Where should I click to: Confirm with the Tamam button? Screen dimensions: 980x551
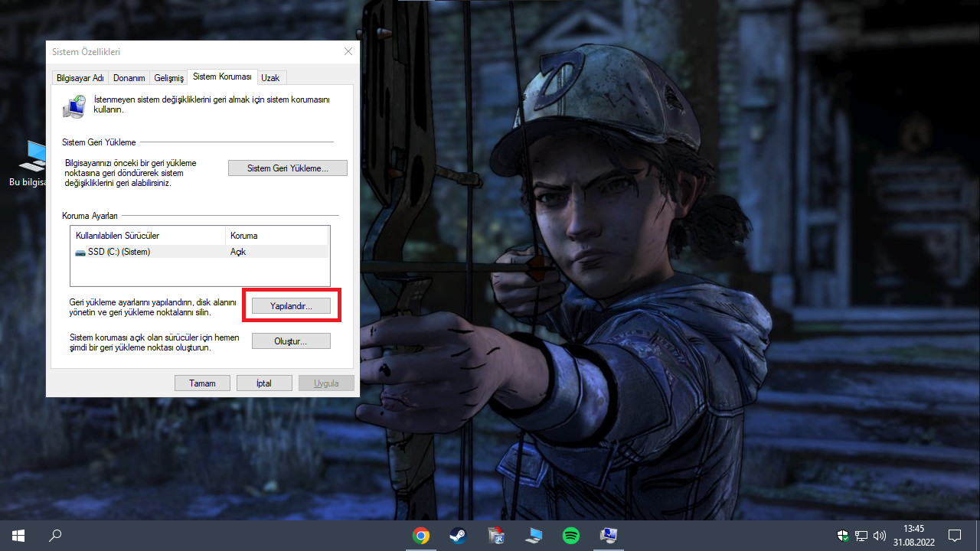pos(203,383)
